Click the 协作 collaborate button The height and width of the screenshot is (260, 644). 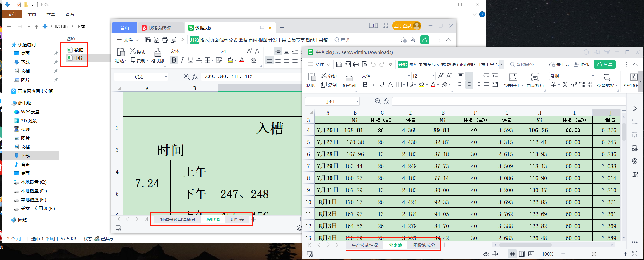tap(581, 64)
